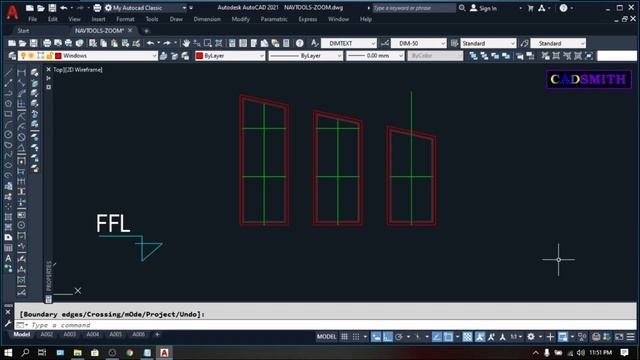Open the File menu
The width and height of the screenshot is (640, 360).
pyautogui.click(x=32, y=19)
